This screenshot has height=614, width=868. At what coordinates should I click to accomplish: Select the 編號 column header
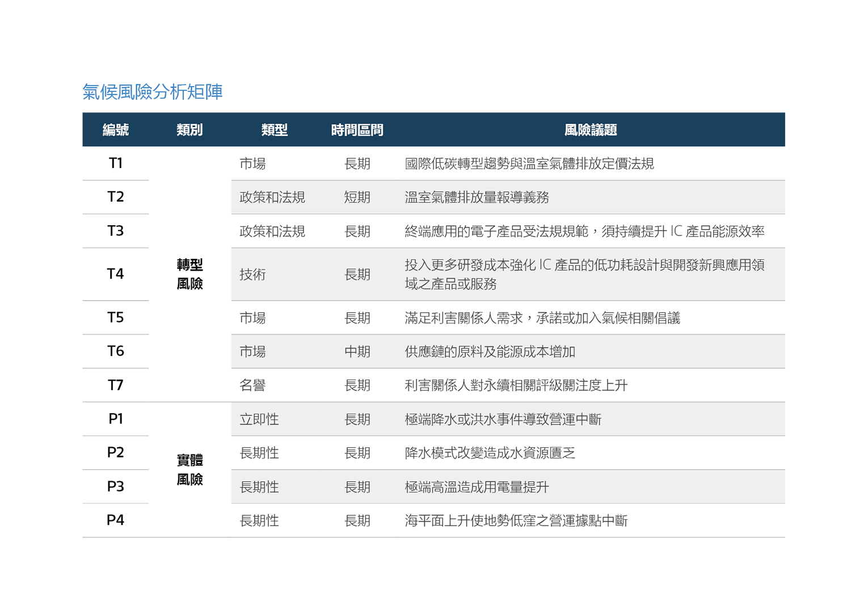click(x=116, y=130)
